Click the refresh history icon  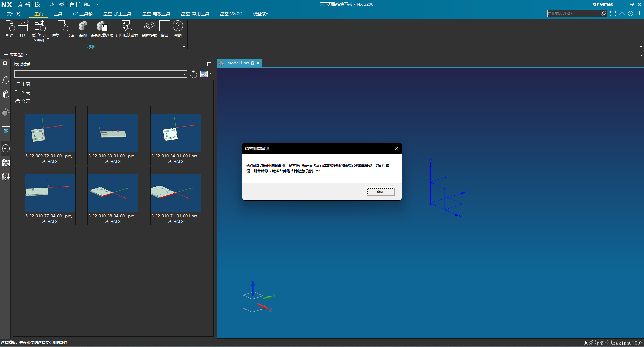pos(194,74)
